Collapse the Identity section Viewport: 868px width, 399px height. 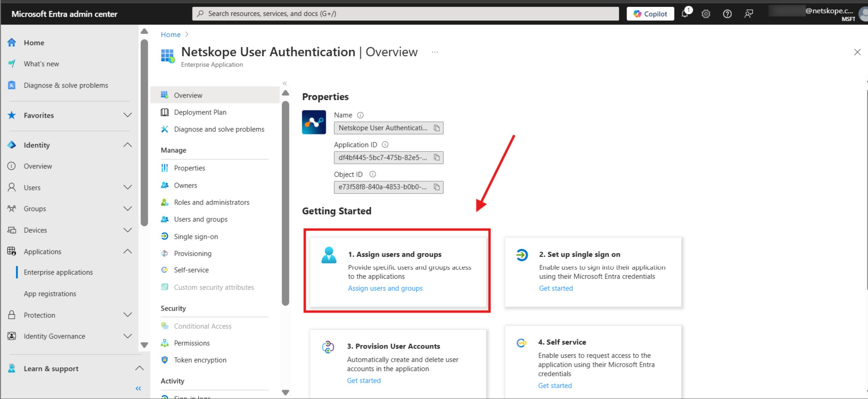(127, 145)
